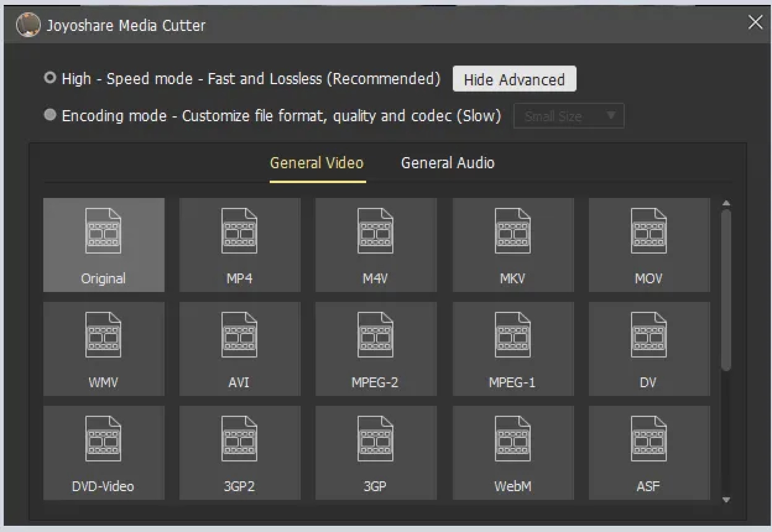The height and width of the screenshot is (532, 772).
Task: Enable High-Speed mode radio button
Action: 50,78
